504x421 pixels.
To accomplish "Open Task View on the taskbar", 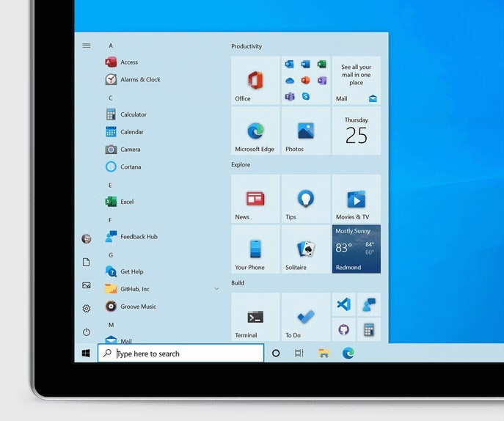I will pos(299,354).
